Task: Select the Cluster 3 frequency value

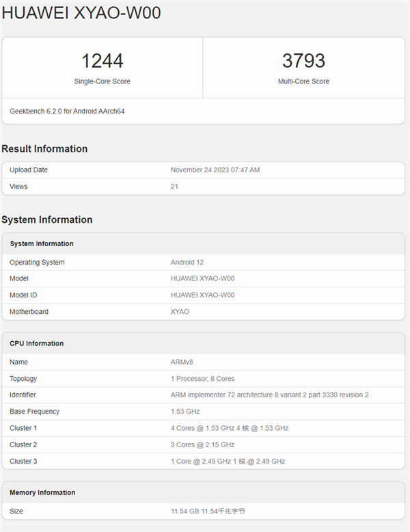Action: tap(228, 461)
